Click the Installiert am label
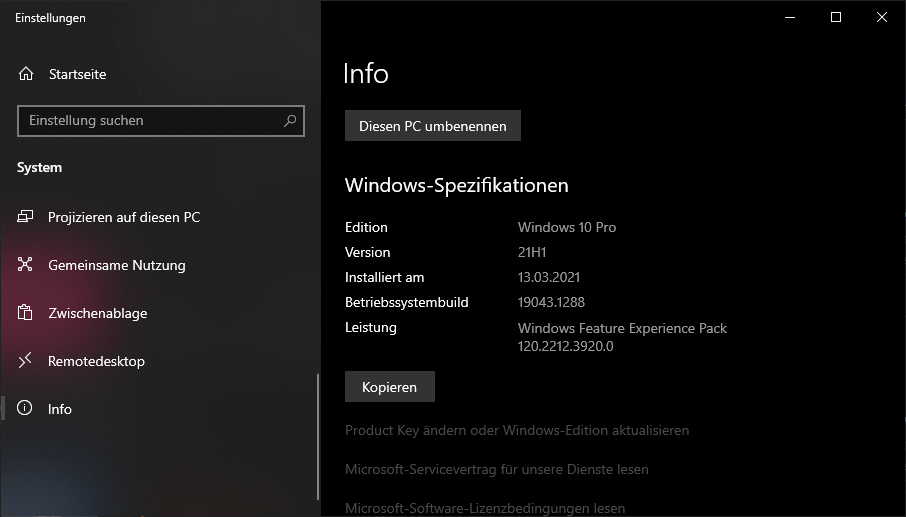Image resolution: width=906 pixels, height=517 pixels. pyautogui.click(x=385, y=277)
